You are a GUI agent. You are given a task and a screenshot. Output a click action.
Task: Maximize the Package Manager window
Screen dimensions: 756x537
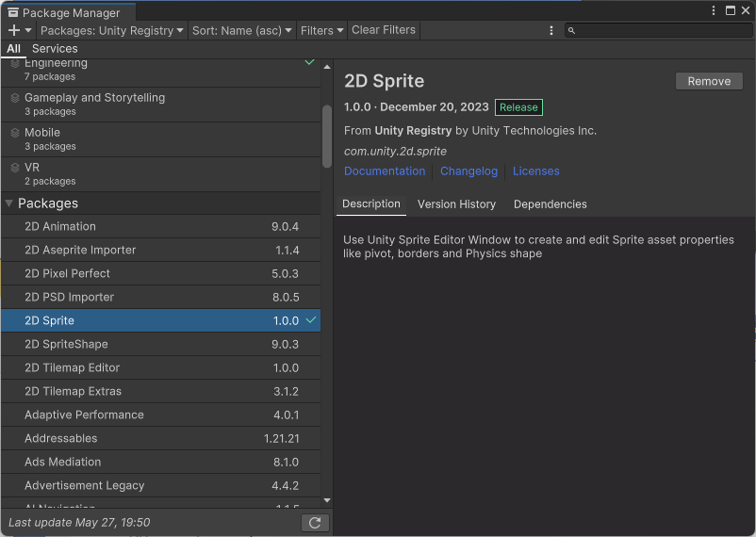pos(731,10)
